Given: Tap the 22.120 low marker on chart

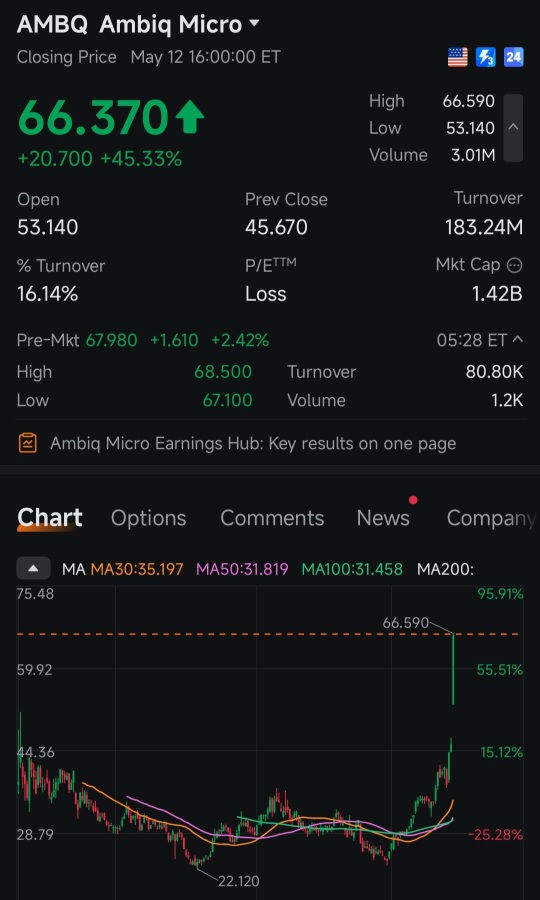Looking at the screenshot, I should (x=239, y=880).
